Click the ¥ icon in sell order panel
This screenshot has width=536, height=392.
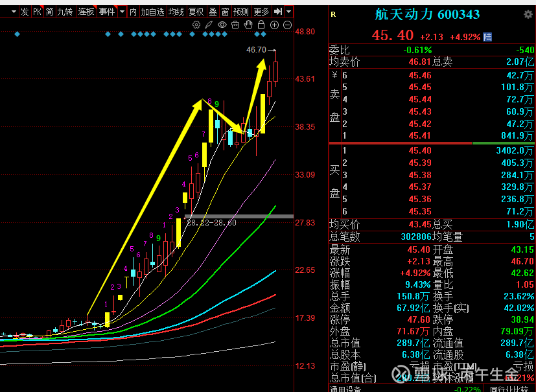click(334, 75)
